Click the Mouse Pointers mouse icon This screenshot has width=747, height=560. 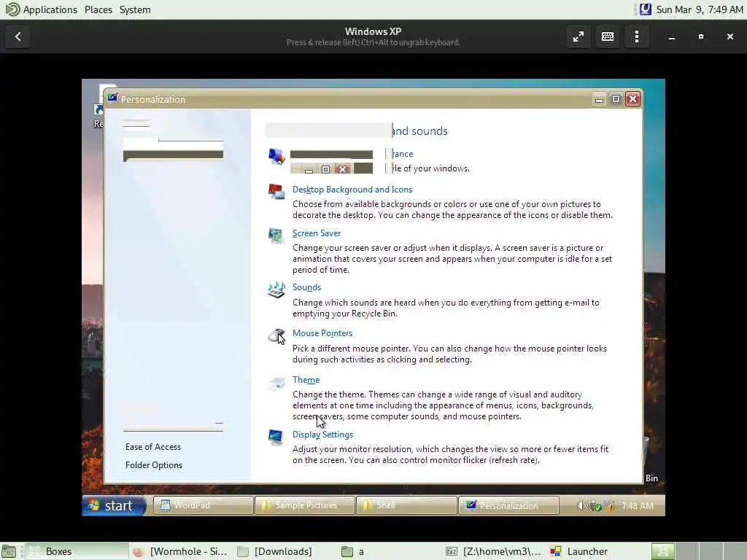coord(276,335)
